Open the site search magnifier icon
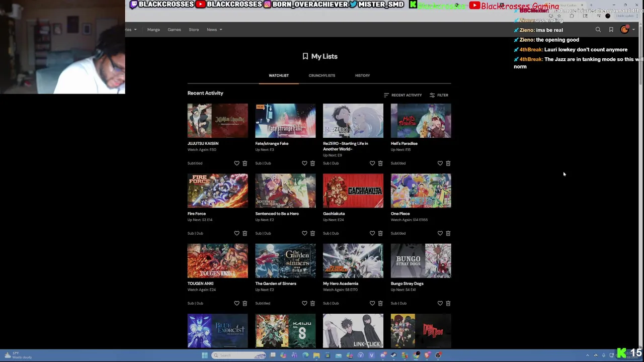644x362 pixels. [598, 30]
